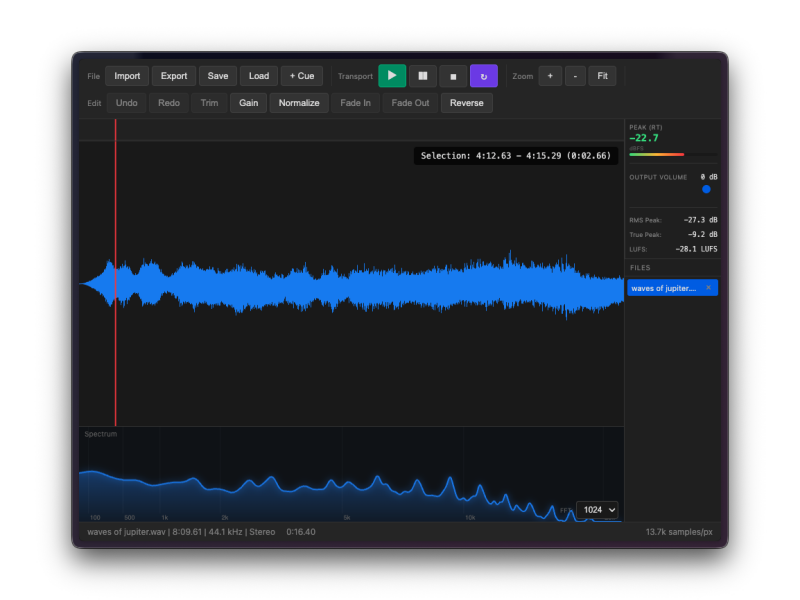Fit the waveform to the view
This screenshot has width=800, height=600.
tap(602, 76)
